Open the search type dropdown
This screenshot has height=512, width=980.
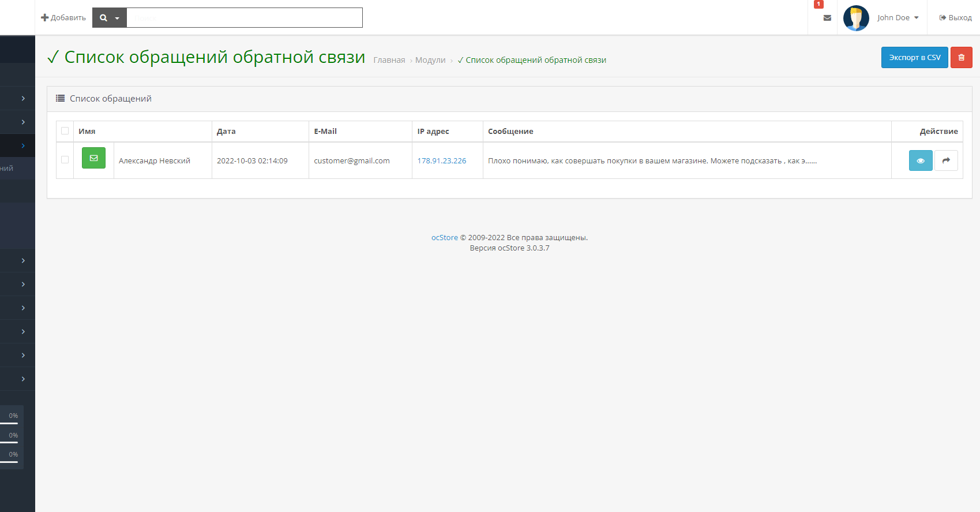click(x=110, y=18)
